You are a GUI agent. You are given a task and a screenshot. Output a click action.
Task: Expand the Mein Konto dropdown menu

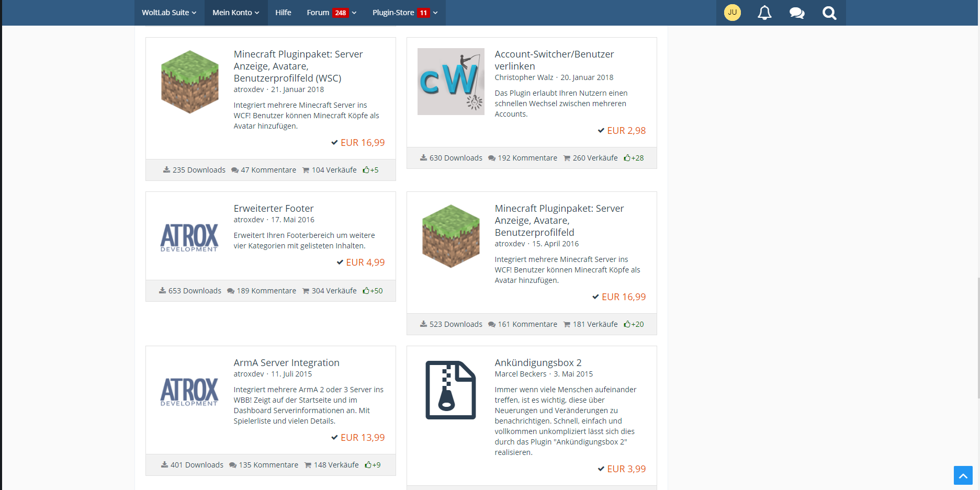[x=235, y=13]
